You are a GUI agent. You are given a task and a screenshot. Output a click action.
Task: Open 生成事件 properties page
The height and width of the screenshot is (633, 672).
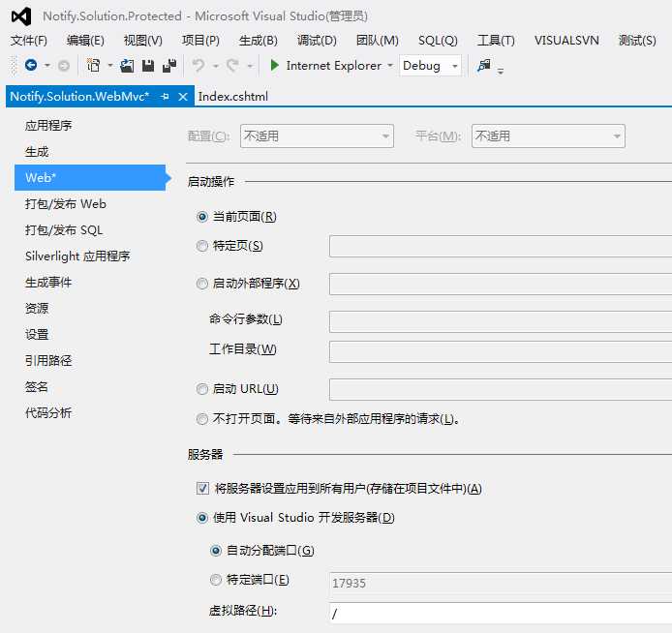[x=48, y=283]
